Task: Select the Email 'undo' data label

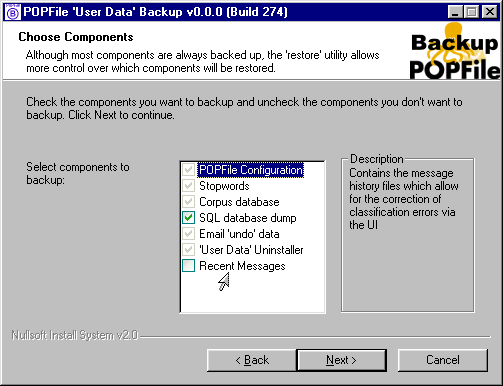Action: [x=239, y=234]
